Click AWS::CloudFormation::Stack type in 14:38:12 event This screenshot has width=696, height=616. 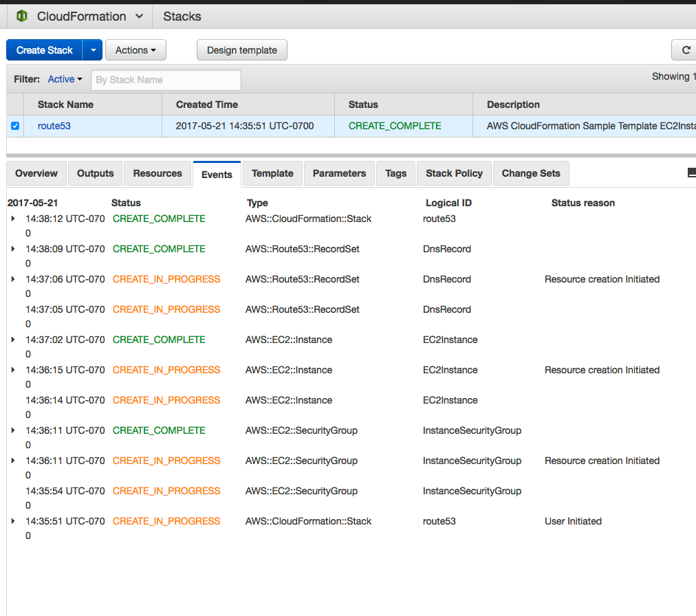(x=309, y=219)
